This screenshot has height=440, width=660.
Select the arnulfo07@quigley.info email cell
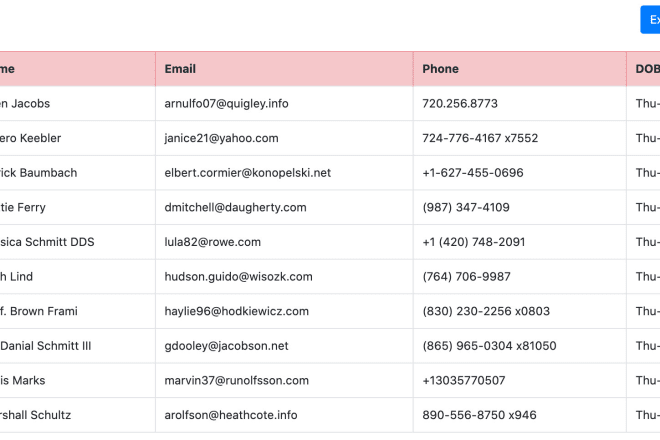point(226,103)
